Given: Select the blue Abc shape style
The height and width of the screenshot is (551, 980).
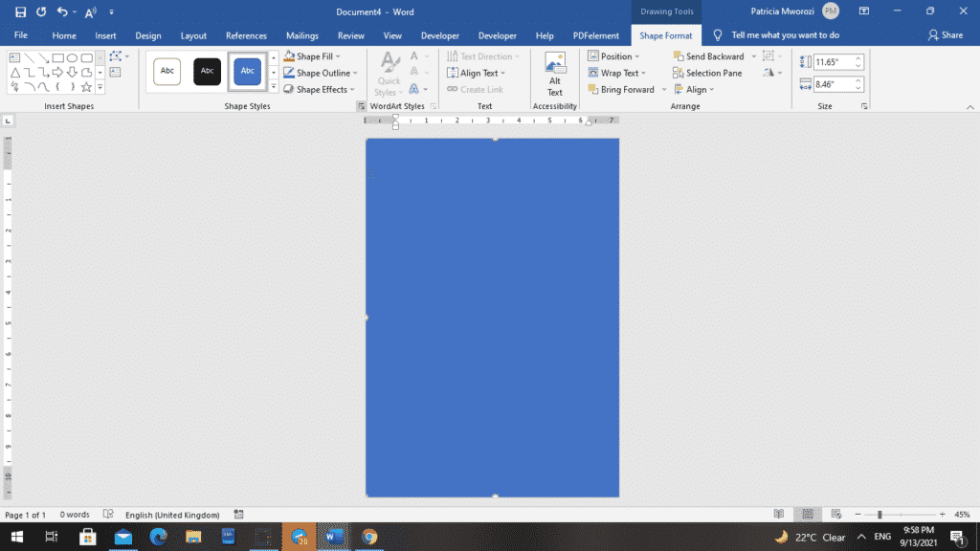Looking at the screenshot, I should [247, 72].
